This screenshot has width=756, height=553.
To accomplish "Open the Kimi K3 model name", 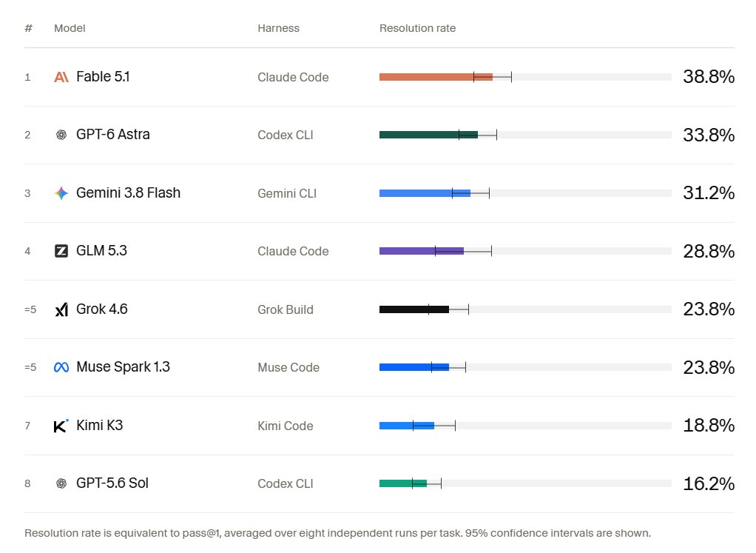I will [99, 425].
